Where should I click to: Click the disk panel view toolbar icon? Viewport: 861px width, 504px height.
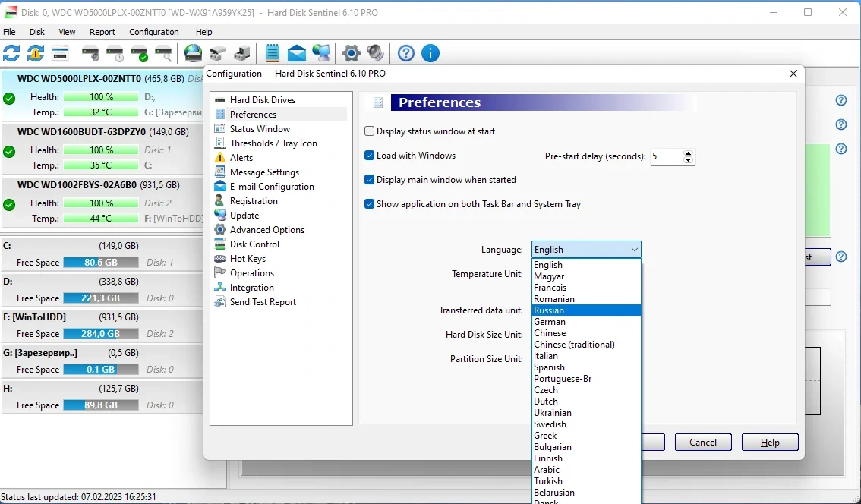point(60,53)
